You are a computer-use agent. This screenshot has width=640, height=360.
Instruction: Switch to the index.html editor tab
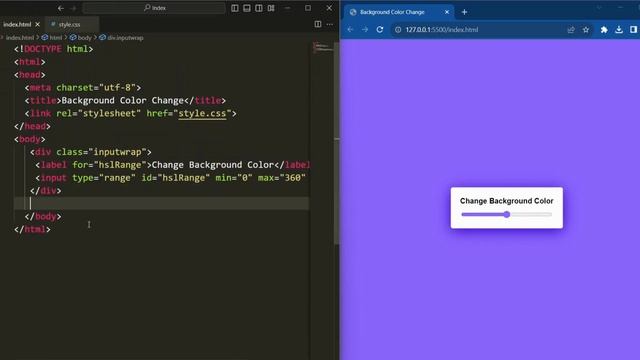coord(17,24)
